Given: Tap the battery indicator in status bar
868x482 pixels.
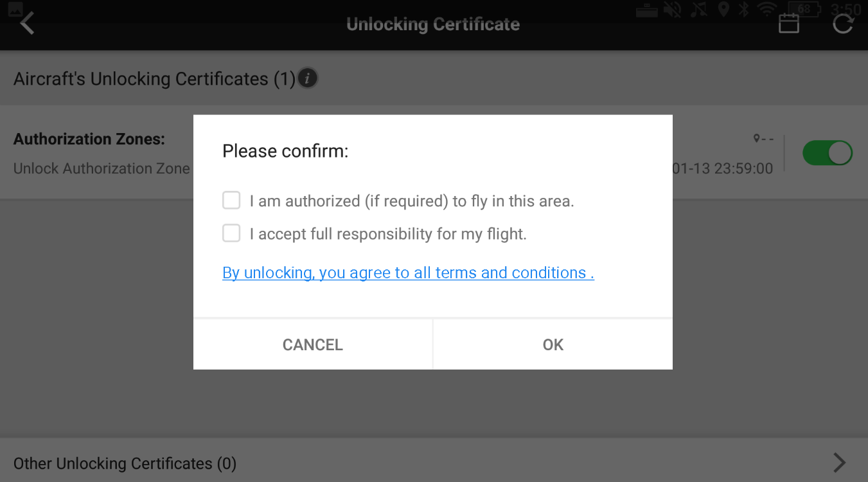Looking at the screenshot, I should pos(804,10).
